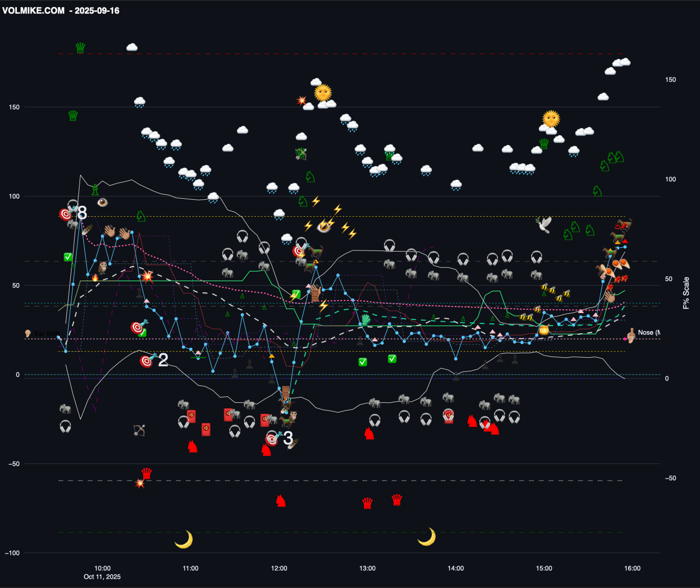
Task: Click the explosion emoji below -50
Action: [140, 483]
